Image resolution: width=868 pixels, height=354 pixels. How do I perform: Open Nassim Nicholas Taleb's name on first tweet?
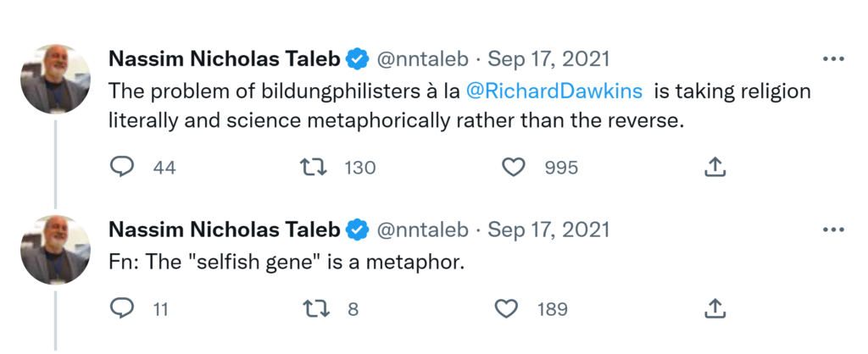(x=225, y=59)
